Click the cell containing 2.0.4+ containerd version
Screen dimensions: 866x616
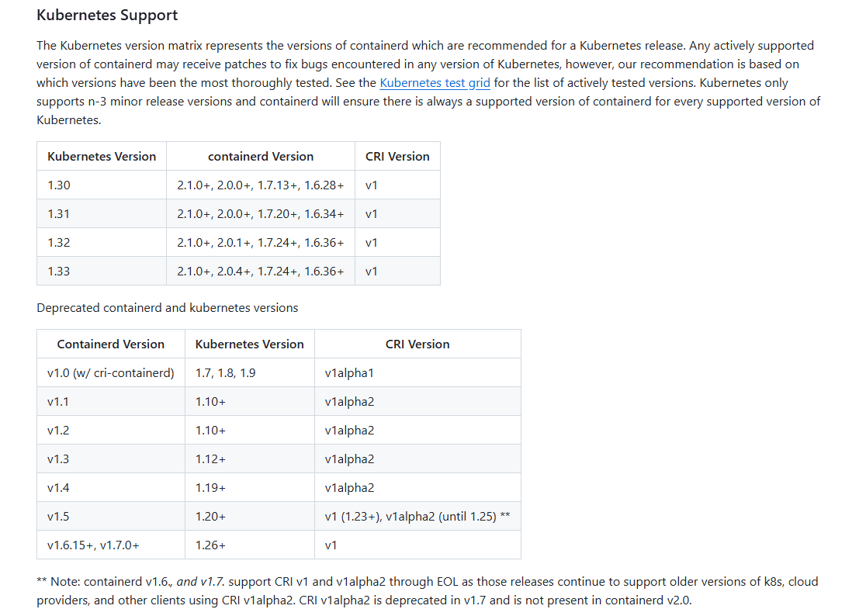(260, 272)
